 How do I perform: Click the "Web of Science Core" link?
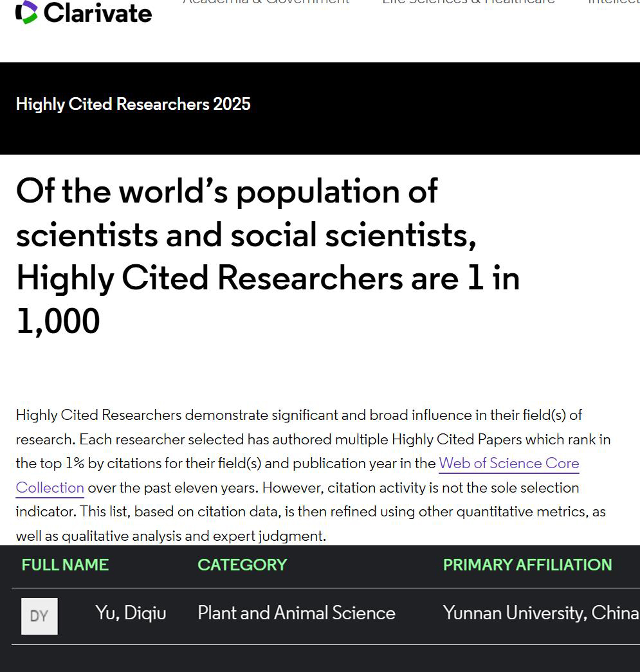coord(509,463)
